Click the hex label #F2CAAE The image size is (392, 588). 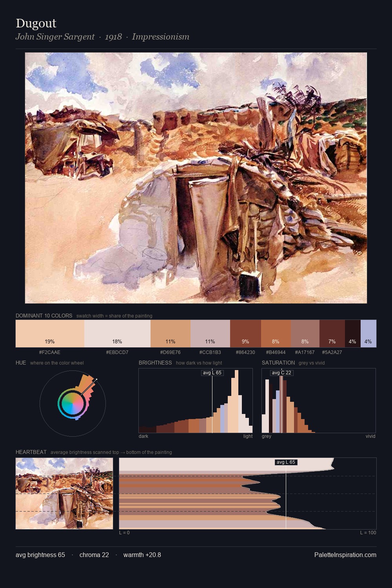(x=50, y=352)
